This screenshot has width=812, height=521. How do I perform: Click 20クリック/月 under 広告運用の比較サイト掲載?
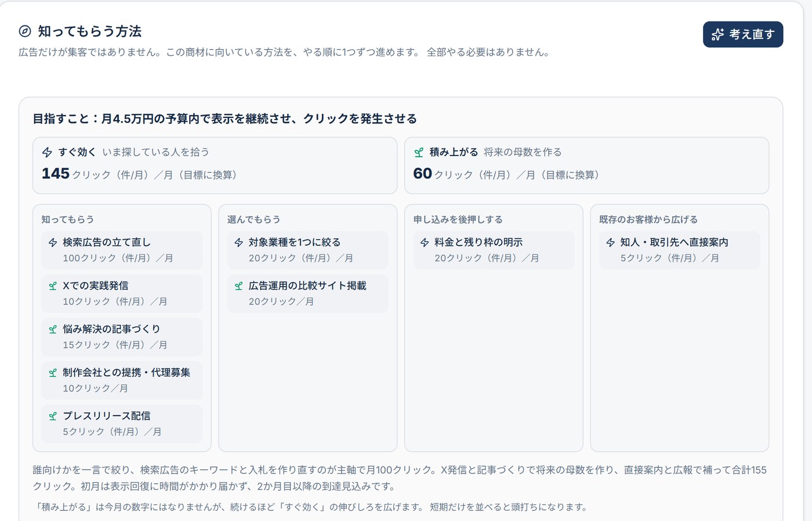281,302
